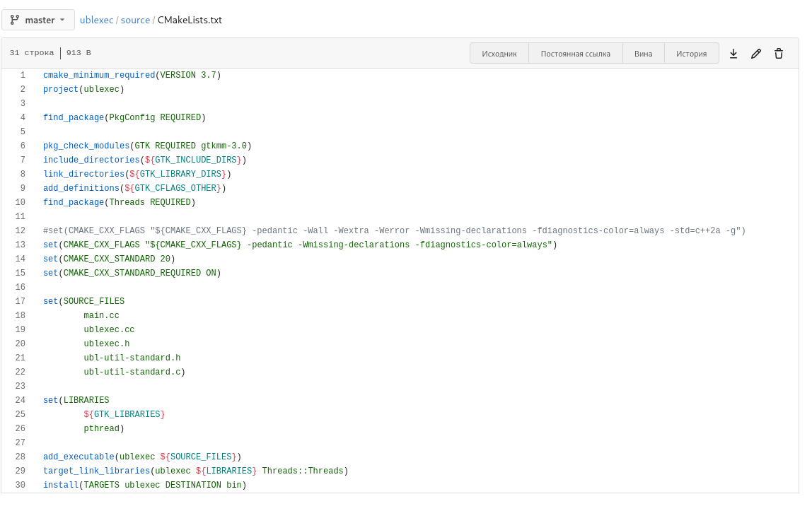Click the trash icon to delete file
Viewport: 812px width, 511px height.
click(779, 54)
